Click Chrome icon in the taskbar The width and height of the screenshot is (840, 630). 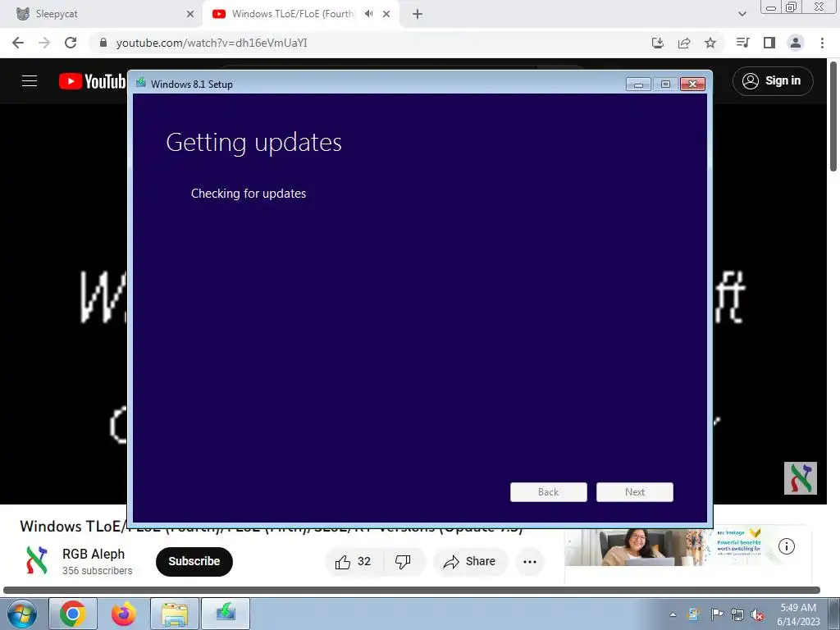tap(73, 614)
